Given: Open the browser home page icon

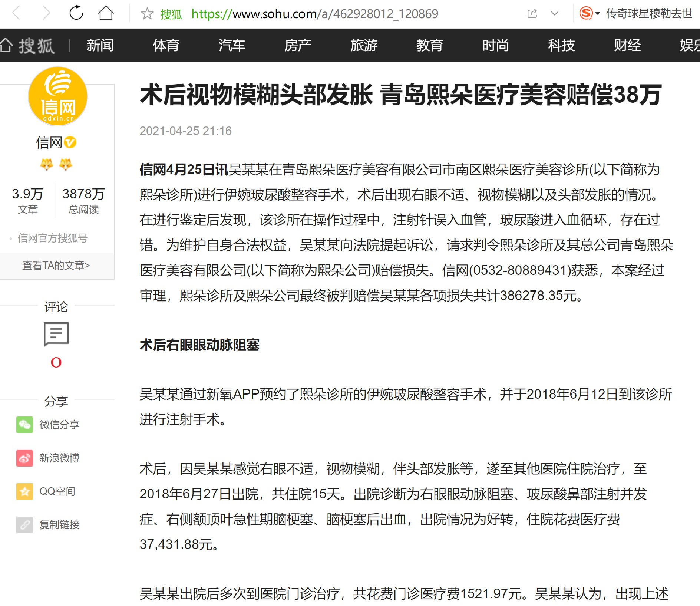Looking at the screenshot, I should (x=106, y=13).
